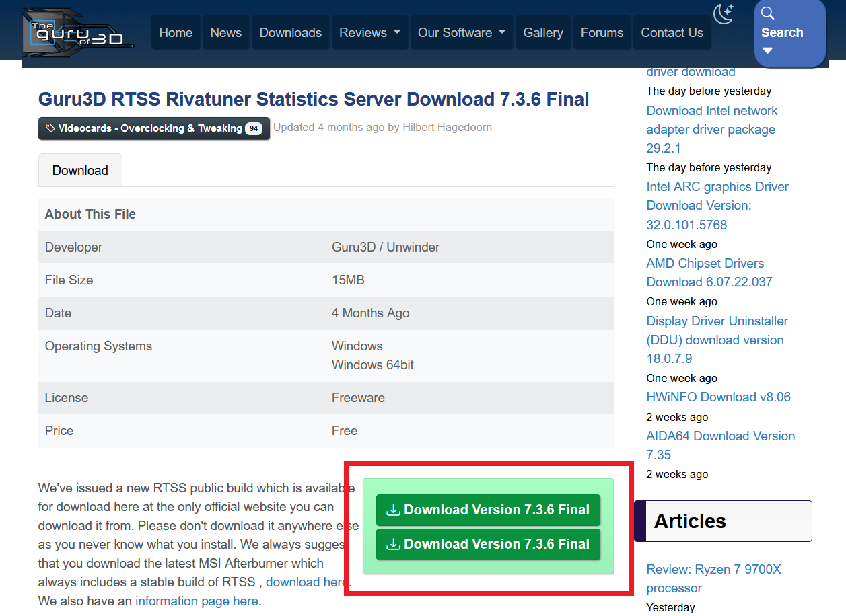
Task: Open the Gallery page
Action: click(x=543, y=32)
